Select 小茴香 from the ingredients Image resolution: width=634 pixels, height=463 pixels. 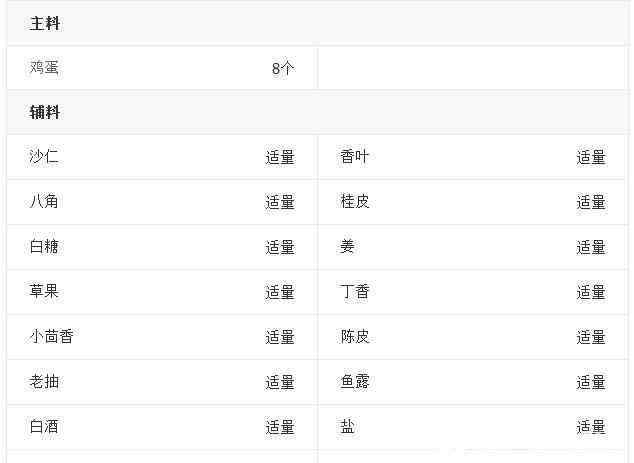tap(52, 337)
